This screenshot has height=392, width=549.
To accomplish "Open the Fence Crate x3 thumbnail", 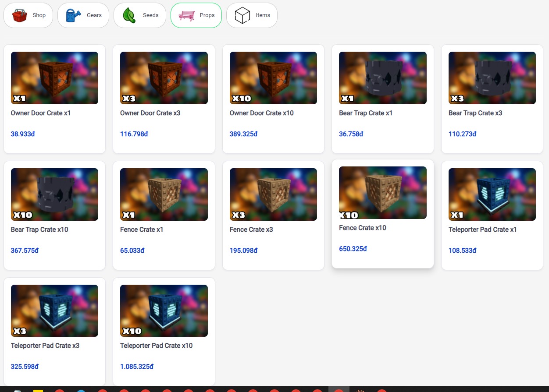I will coord(273,194).
